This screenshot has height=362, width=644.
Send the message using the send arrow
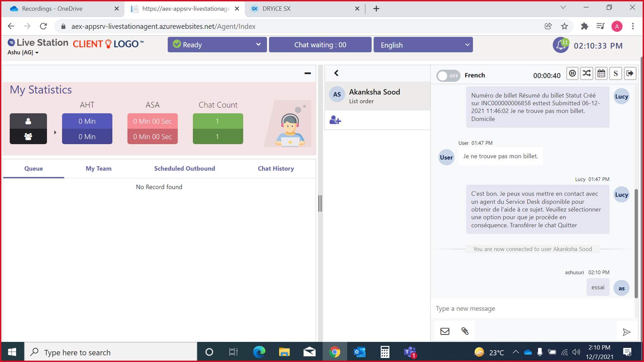tap(627, 332)
